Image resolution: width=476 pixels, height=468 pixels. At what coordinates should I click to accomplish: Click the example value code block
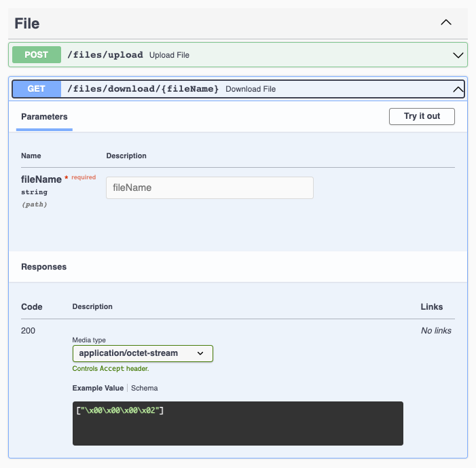238,423
